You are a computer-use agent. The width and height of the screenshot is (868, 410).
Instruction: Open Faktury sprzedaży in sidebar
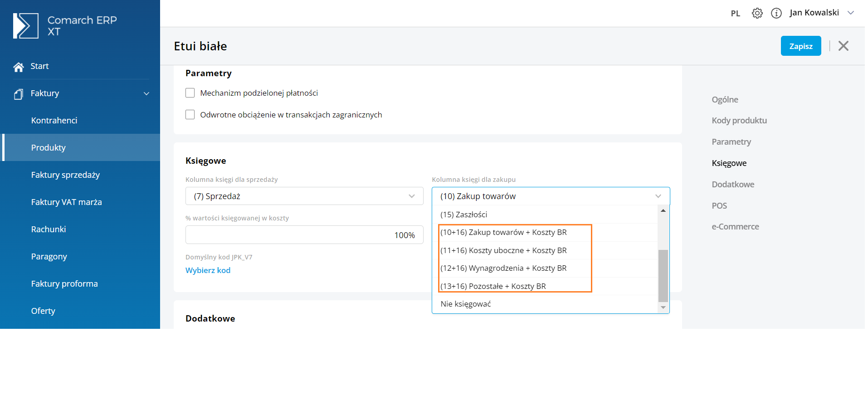point(80,175)
